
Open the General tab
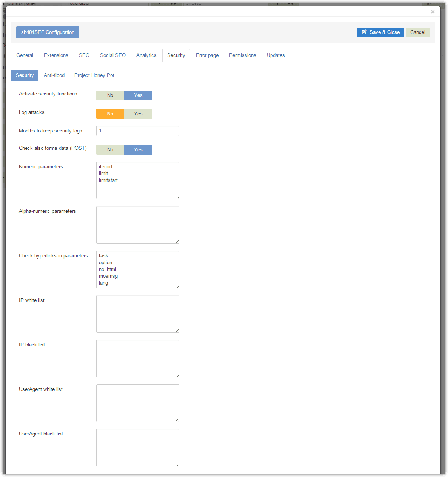point(25,55)
